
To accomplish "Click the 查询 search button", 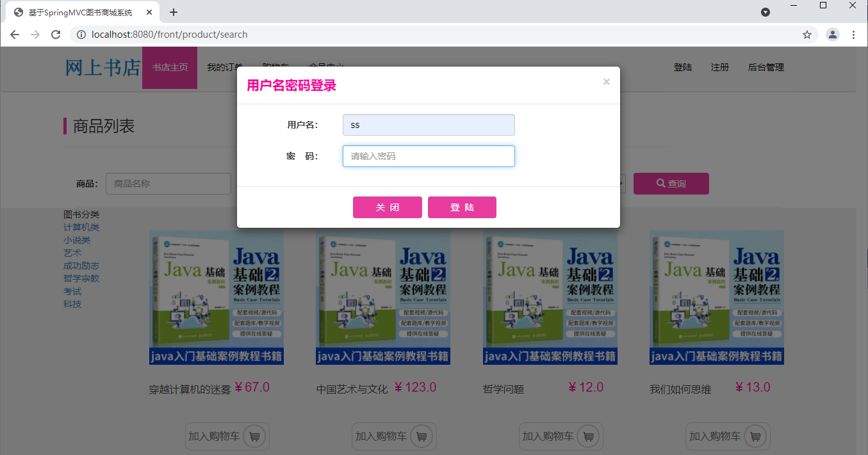I will tap(671, 184).
